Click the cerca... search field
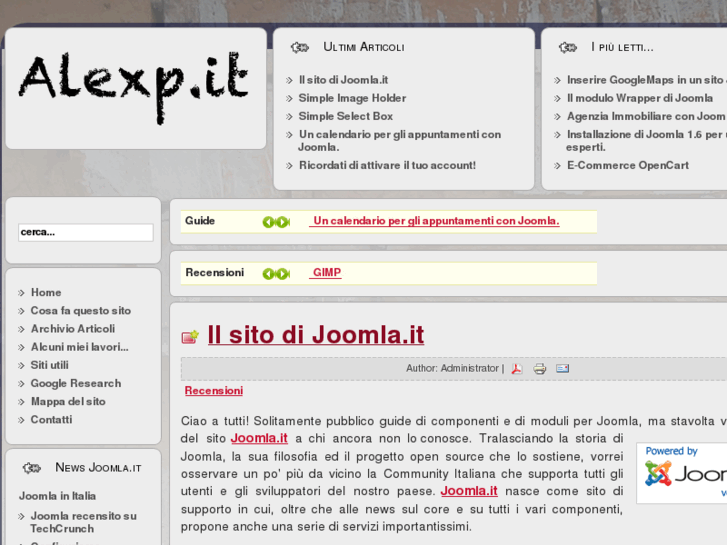727x545 pixels. coord(86,232)
